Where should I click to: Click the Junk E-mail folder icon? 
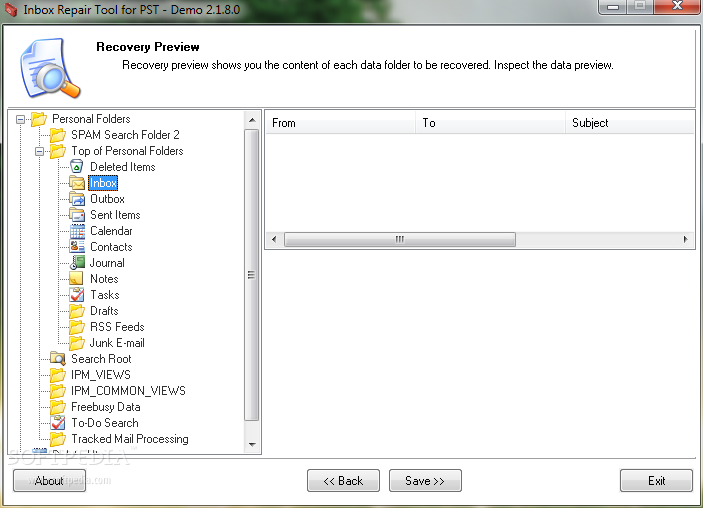tap(77, 343)
